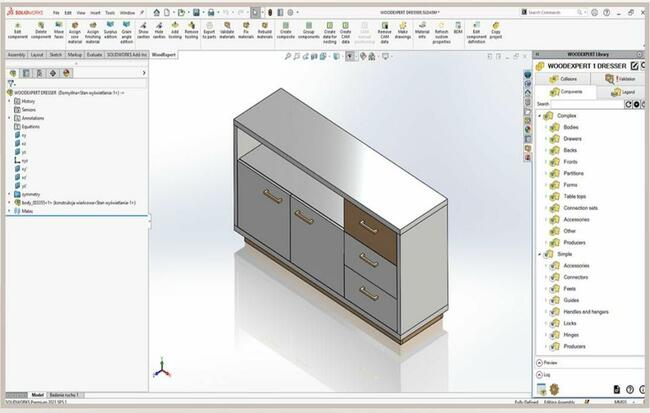Viewport: 650px width, 413px height.
Task: Click the Zoom to Fit view icon
Action: point(288,56)
